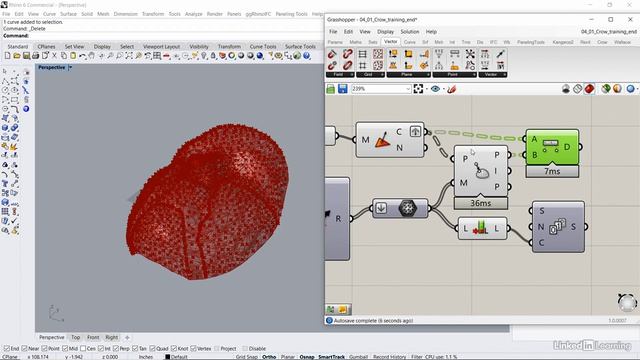Click the lock icon in Rhino toolbar
Image resolution: width=640 pixels, height=360 pixels.
(x=213, y=56)
